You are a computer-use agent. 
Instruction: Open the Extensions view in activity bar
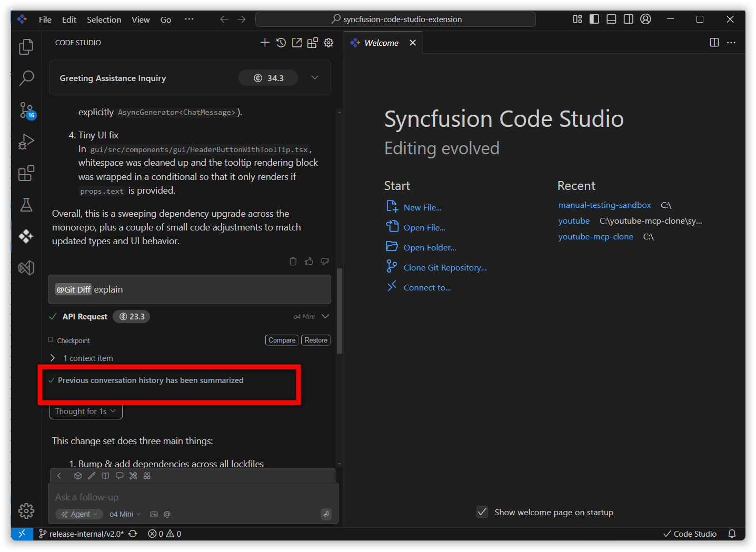(26, 173)
